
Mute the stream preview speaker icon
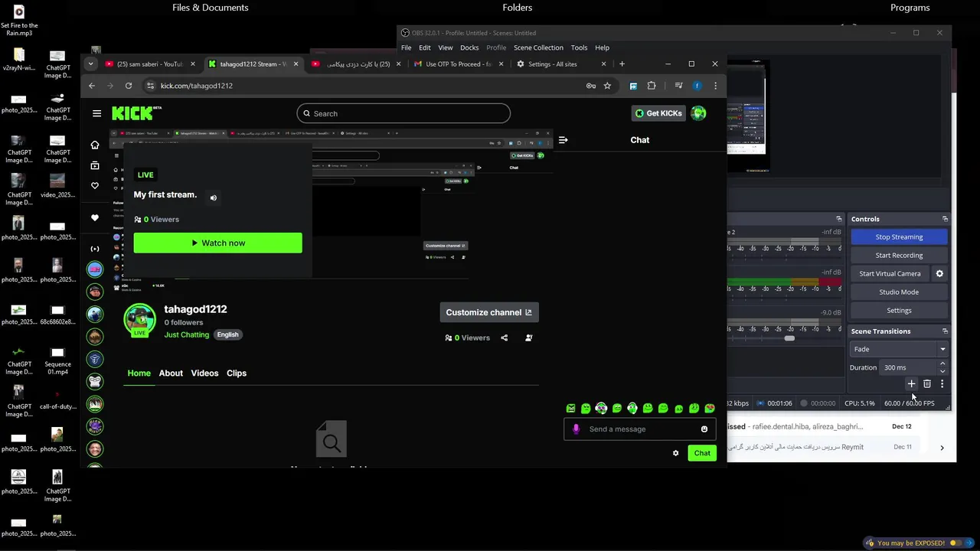[214, 197]
